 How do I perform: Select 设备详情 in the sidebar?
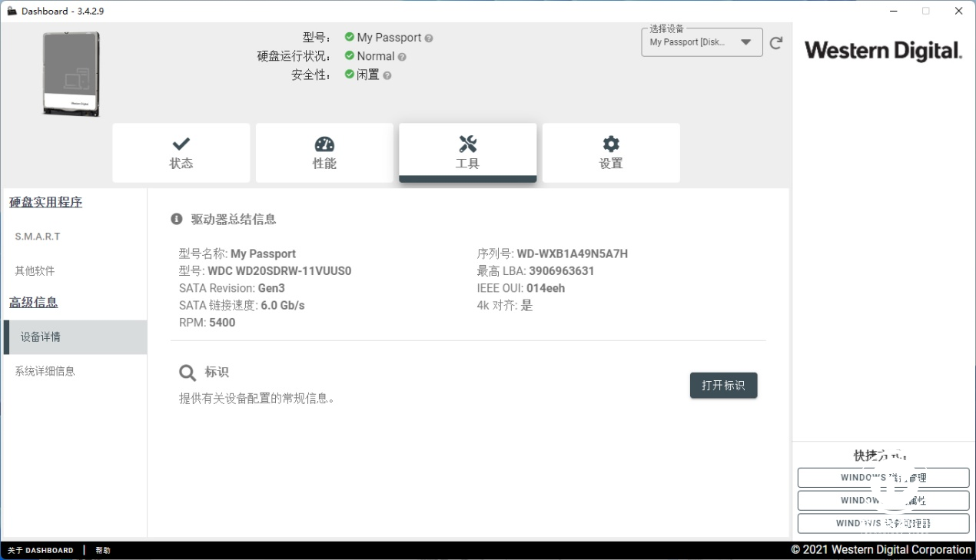[x=74, y=337]
